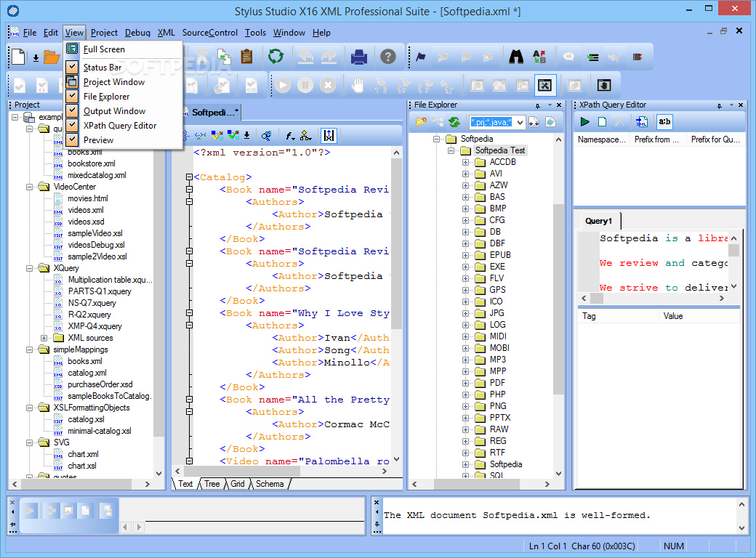Click the hand icon in debug toolbar
The image size is (756, 558).
[x=357, y=85]
